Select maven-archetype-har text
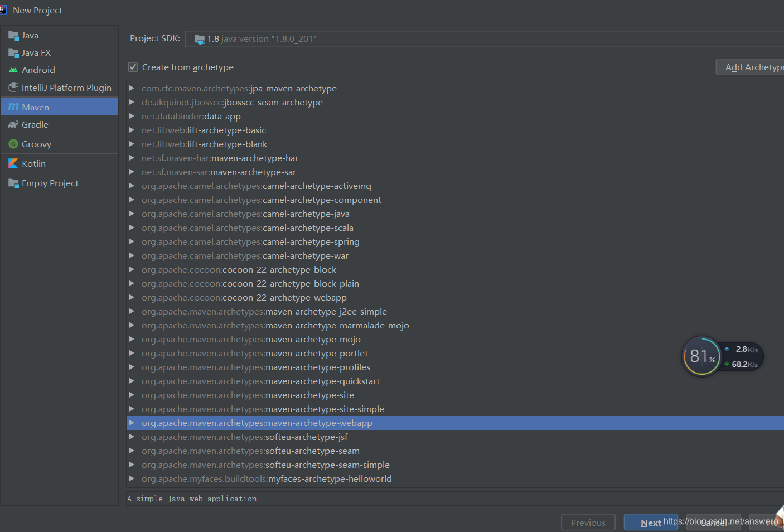This screenshot has width=784, height=532. point(255,158)
